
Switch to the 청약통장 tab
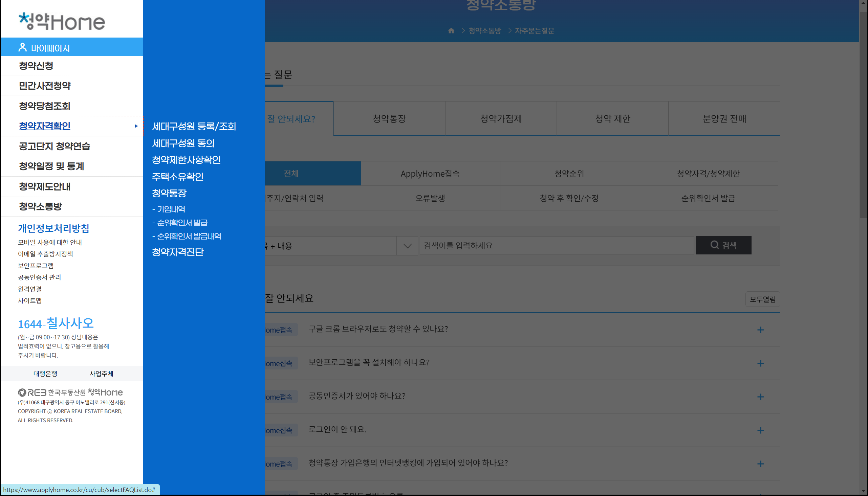389,118
